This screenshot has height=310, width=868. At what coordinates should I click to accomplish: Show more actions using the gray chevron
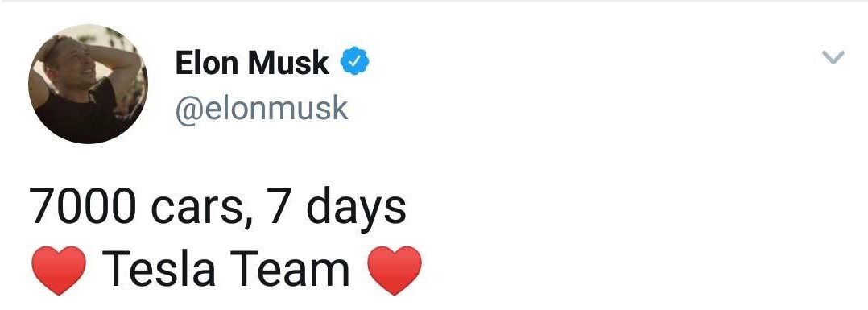click(833, 57)
